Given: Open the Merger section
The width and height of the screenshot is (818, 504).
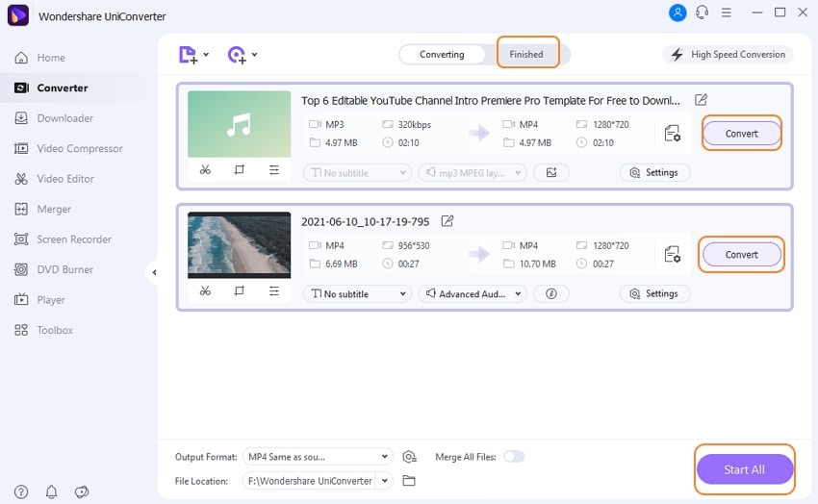Looking at the screenshot, I should click(42, 209).
